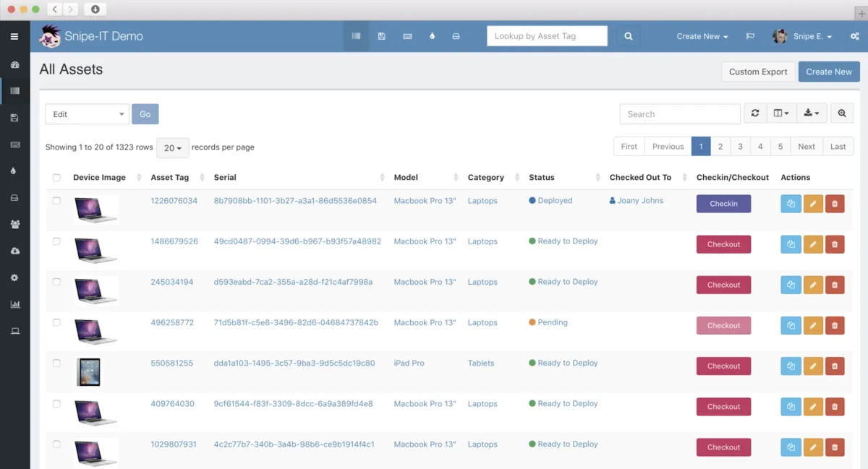Open Components drive icon in sidebar
Screen dimensions: 868x469
click(x=14, y=198)
